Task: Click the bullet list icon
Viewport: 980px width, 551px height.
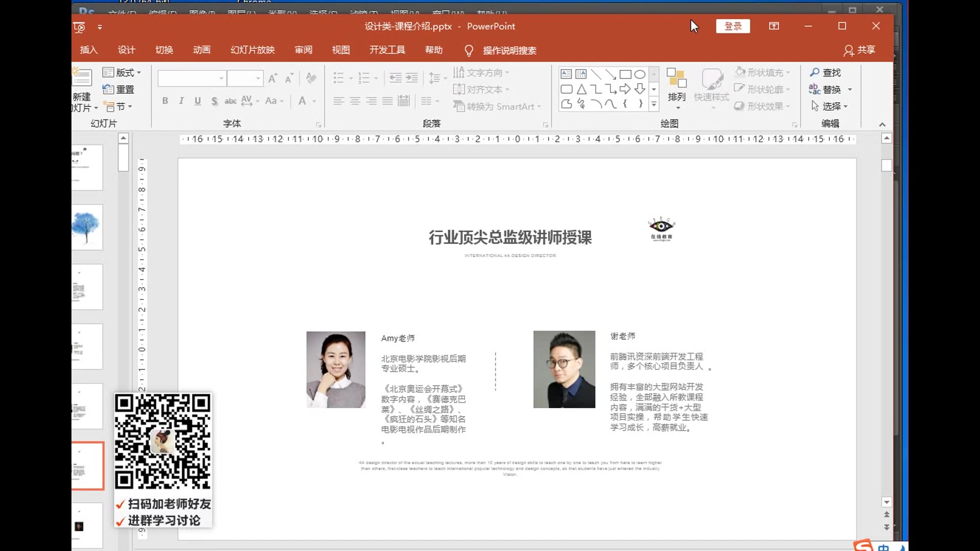Action: point(338,78)
